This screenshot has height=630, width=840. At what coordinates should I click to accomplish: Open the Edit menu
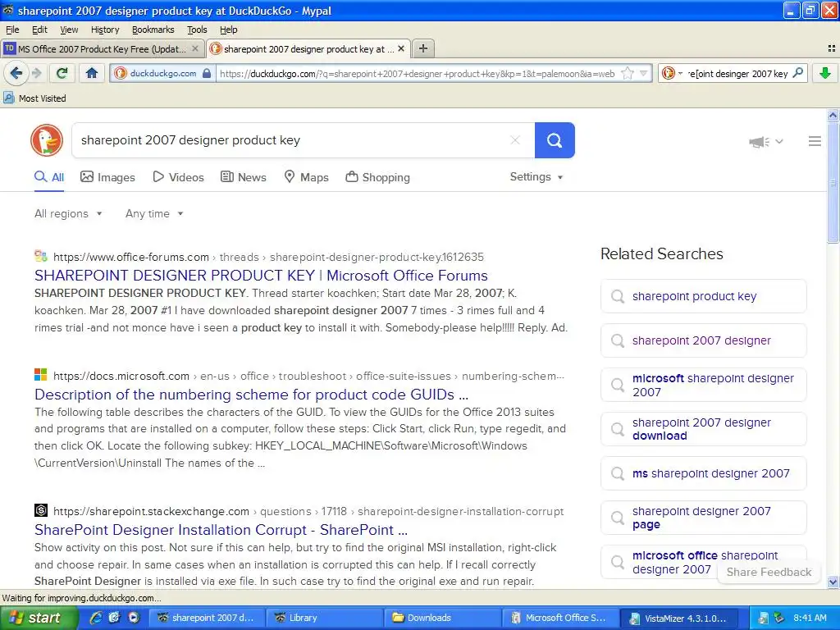(39, 30)
